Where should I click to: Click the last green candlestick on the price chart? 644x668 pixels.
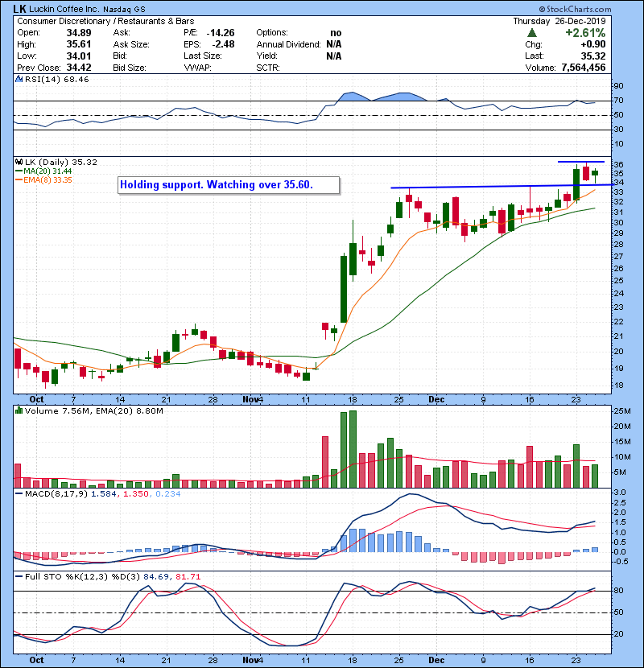point(595,174)
